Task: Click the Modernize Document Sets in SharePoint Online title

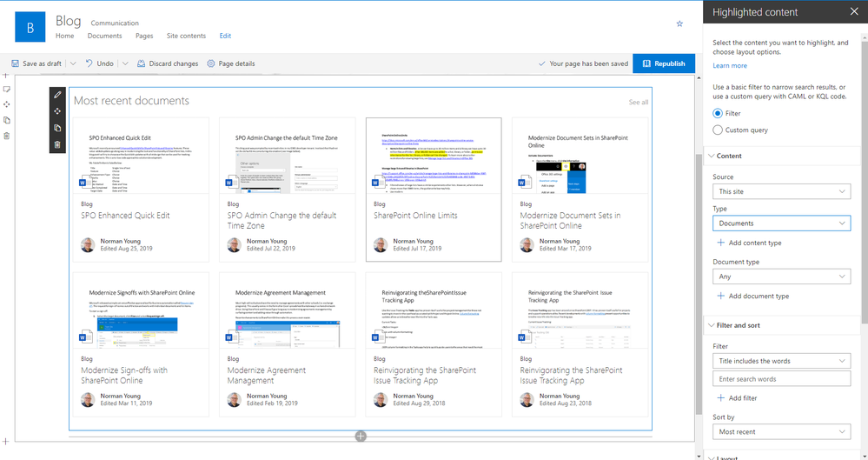Action: pos(570,221)
